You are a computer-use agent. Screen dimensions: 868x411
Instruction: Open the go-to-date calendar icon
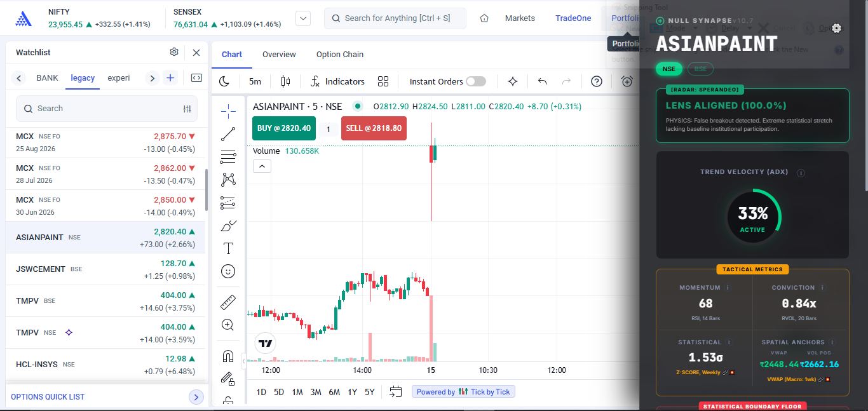click(395, 392)
